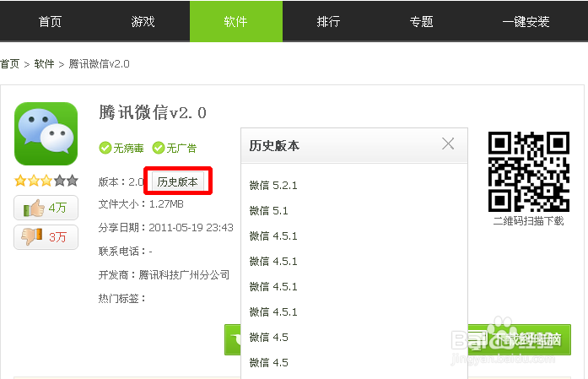Close the 历史版本 popup with X
The image size is (588, 379).
coord(448,143)
